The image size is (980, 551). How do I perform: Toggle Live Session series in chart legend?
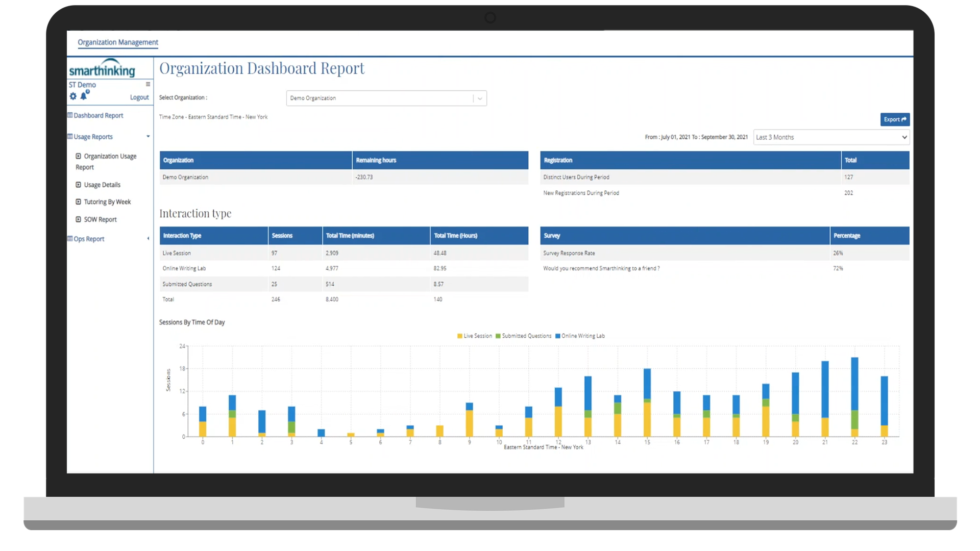(475, 336)
